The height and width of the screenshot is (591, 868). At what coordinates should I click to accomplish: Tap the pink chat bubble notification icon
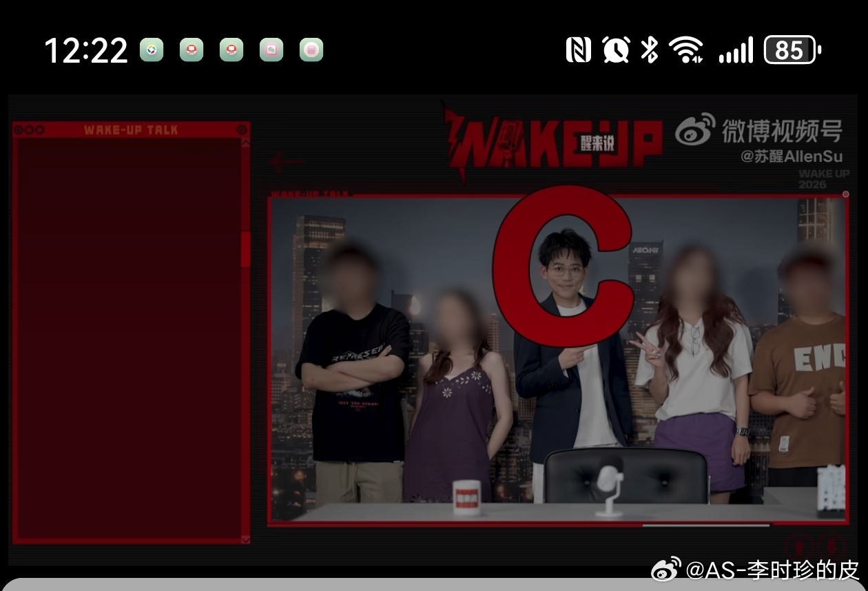(271, 50)
